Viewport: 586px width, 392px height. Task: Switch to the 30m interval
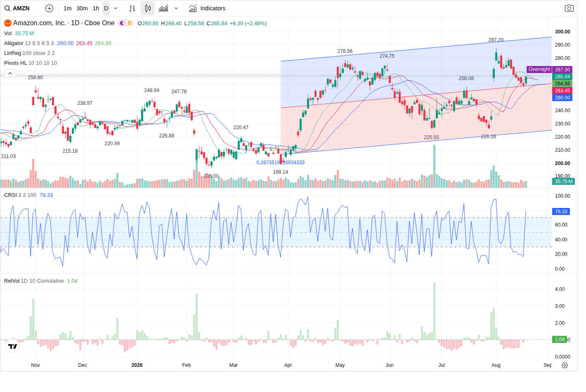click(x=82, y=8)
